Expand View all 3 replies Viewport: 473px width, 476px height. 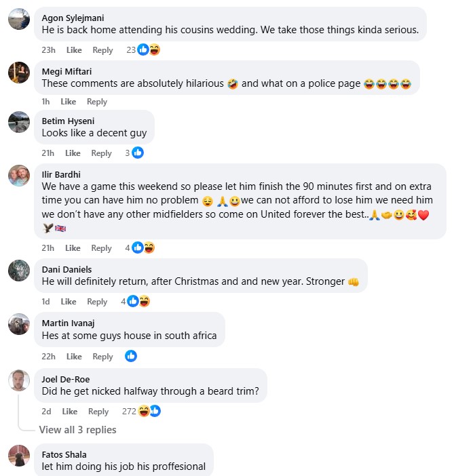(x=77, y=430)
